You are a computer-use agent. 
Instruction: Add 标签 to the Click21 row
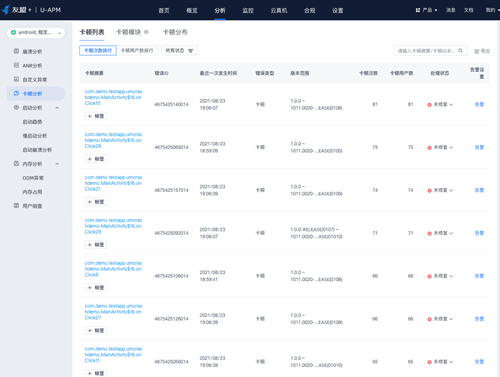96,202
